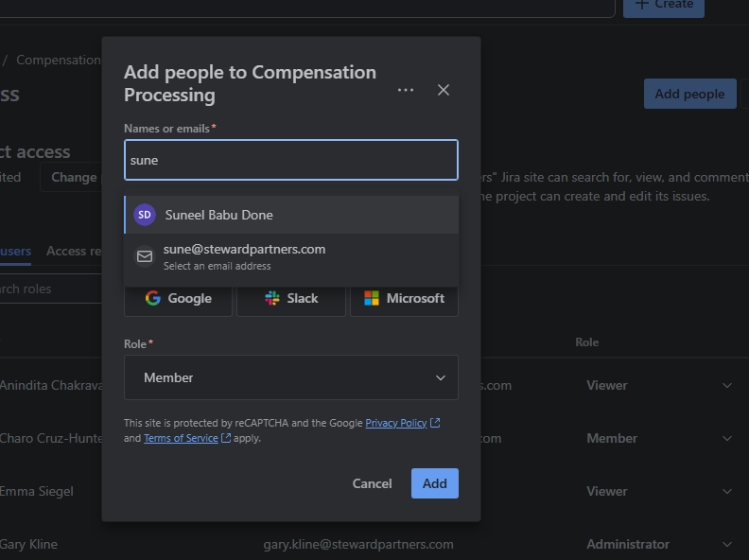Select the SD avatar for Suneel Babu Done
The image size is (749, 560).
click(x=145, y=215)
